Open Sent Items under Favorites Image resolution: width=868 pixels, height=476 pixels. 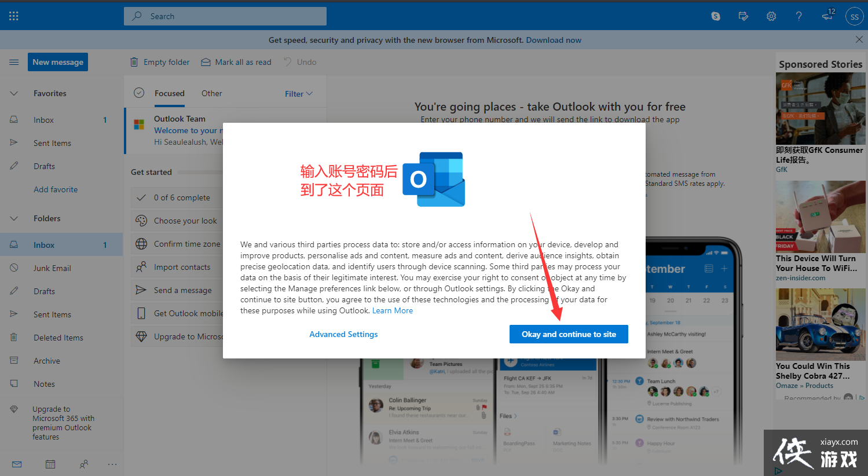(61, 143)
